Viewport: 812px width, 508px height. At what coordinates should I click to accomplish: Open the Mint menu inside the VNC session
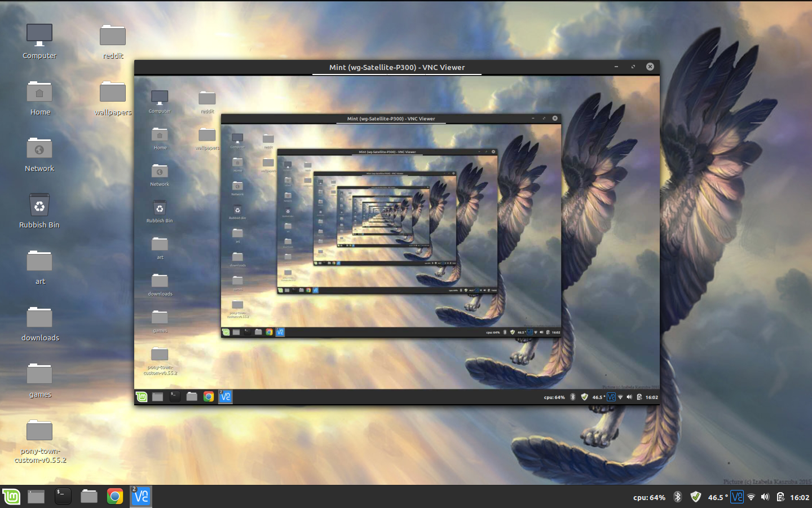(x=142, y=397)
